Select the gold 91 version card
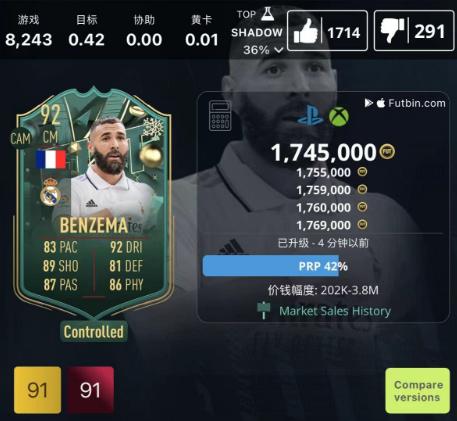Screen dimensions: 457x421 pos(38,390)
